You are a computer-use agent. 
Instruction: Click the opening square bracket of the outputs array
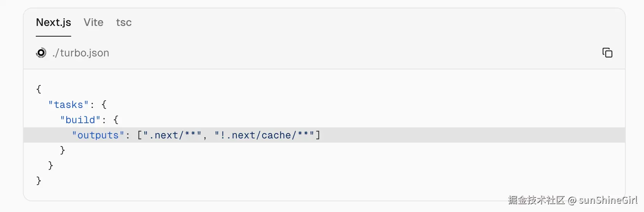[140, 135]
